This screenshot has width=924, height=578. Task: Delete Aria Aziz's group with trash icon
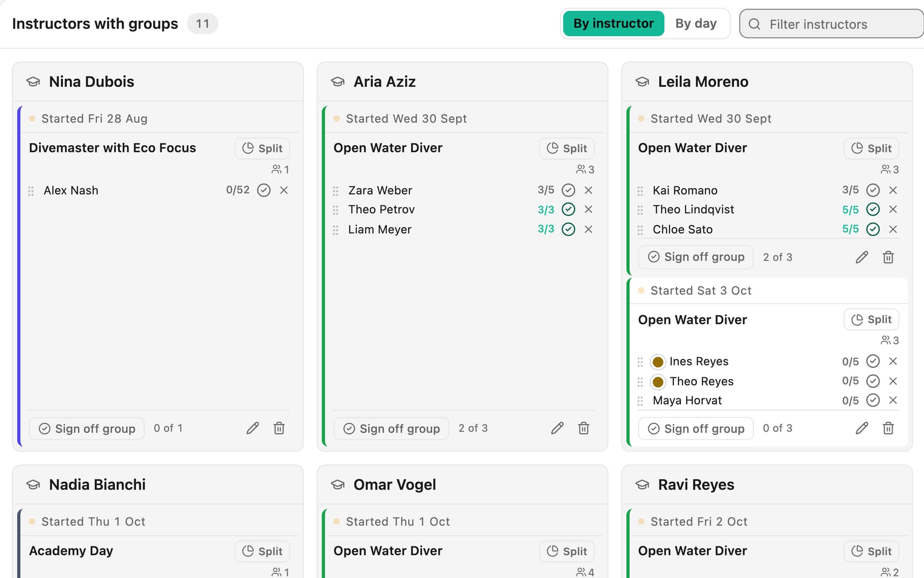point(584,428)
